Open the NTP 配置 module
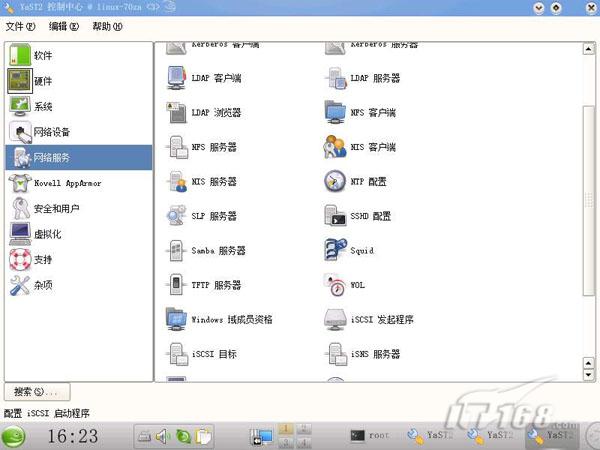The image size is (600, 450). pyautogui.click(x=355, y=181)
